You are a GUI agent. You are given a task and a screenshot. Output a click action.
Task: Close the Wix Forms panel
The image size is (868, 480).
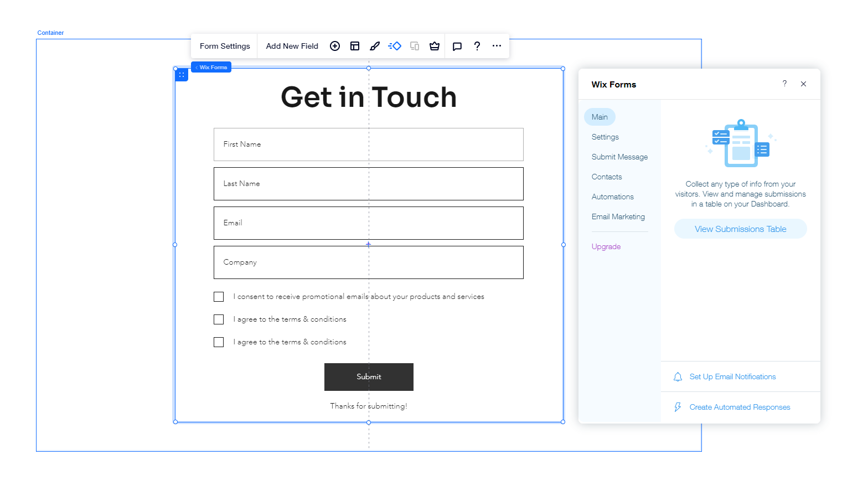(803, 84)
